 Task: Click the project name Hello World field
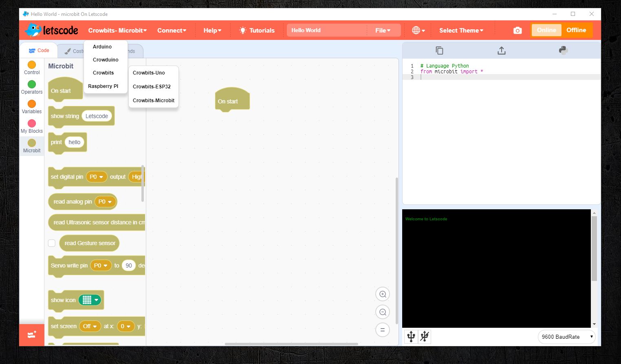326,30
